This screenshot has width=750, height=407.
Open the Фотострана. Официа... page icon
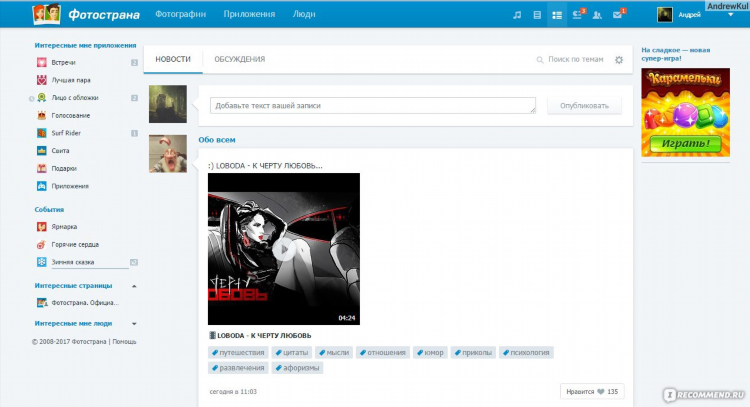42,303
